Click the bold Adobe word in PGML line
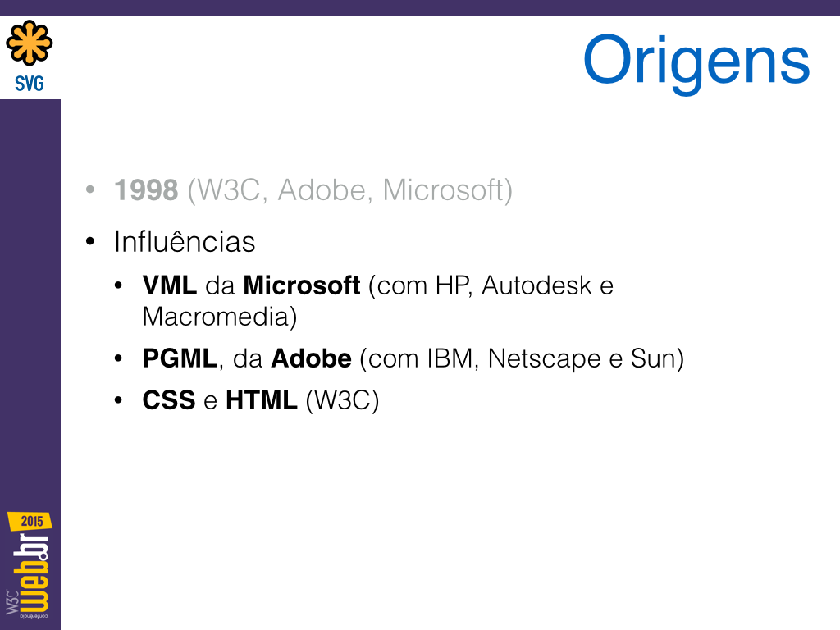 tap(311, 358)
